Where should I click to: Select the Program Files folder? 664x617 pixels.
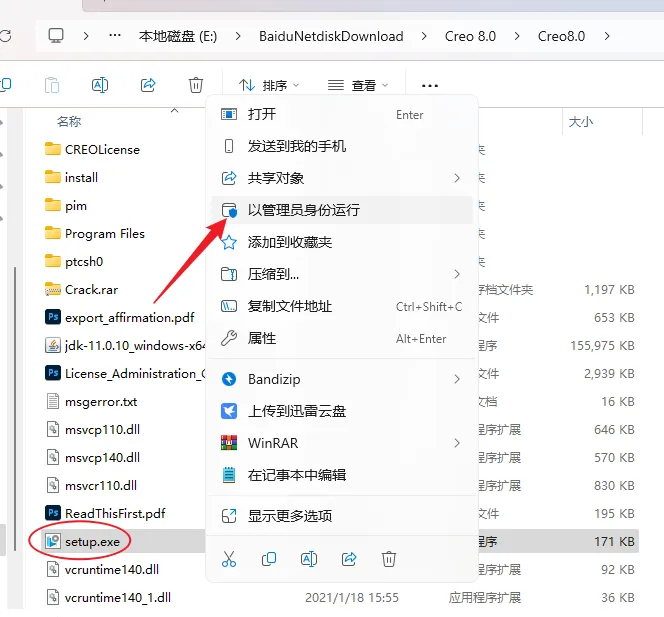tap(105, 234)
